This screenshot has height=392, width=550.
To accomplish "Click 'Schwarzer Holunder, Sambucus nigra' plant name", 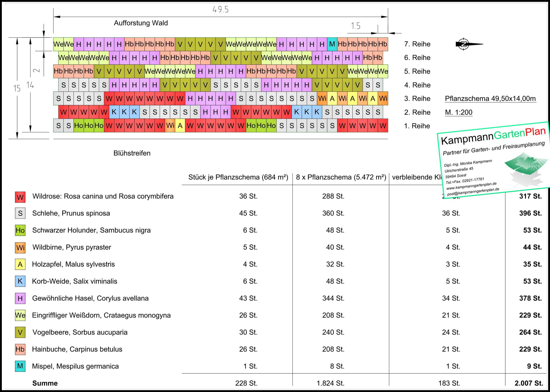I will tap(91, 230).
